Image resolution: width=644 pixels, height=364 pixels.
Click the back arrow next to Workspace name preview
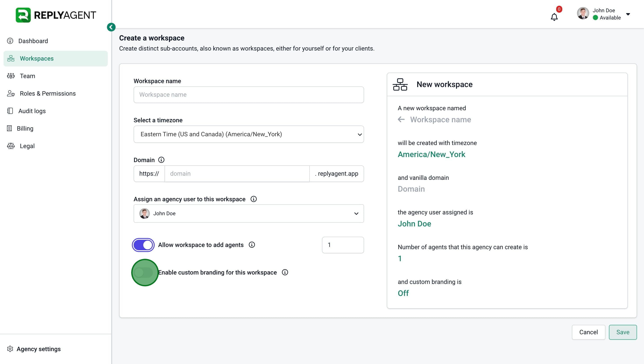coord(401,119)
